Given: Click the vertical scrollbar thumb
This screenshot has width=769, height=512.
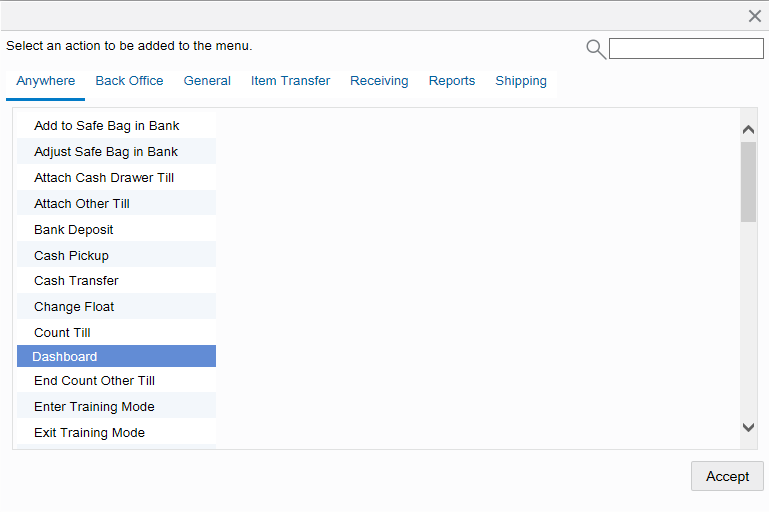Looking at the screenshot, I should 748,182.
